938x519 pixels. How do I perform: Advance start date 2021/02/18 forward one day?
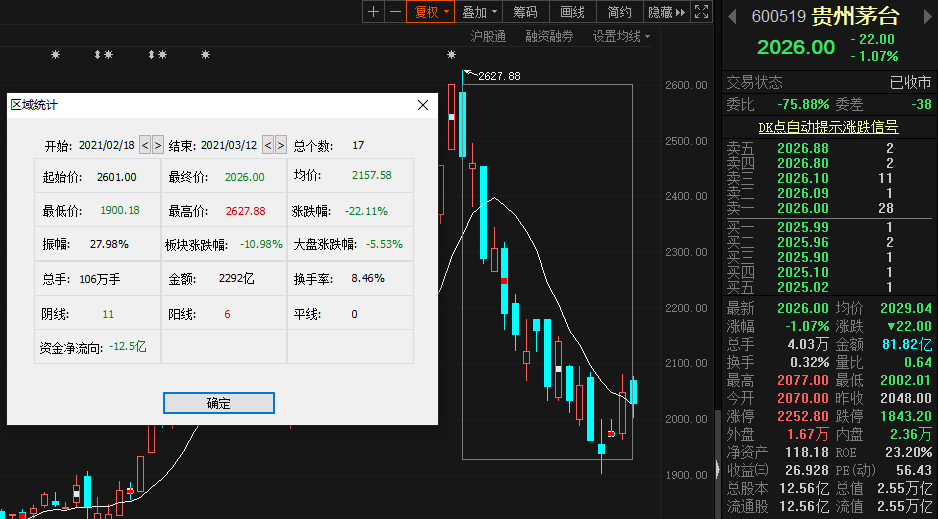158,145
